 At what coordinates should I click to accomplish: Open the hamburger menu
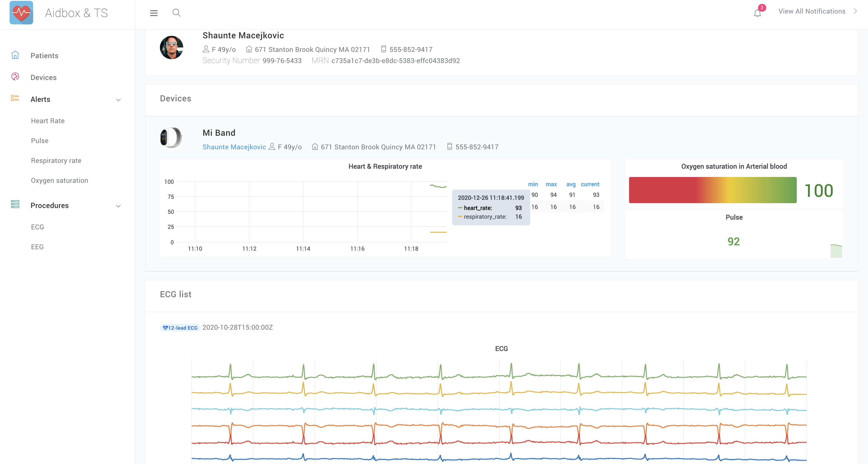coord(154,13)
